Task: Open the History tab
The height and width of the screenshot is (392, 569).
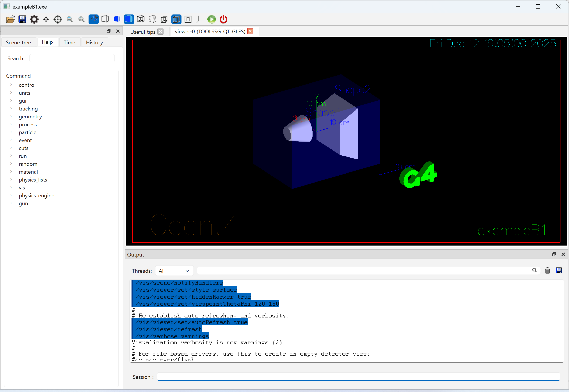Action: click(x=94, y=42)
